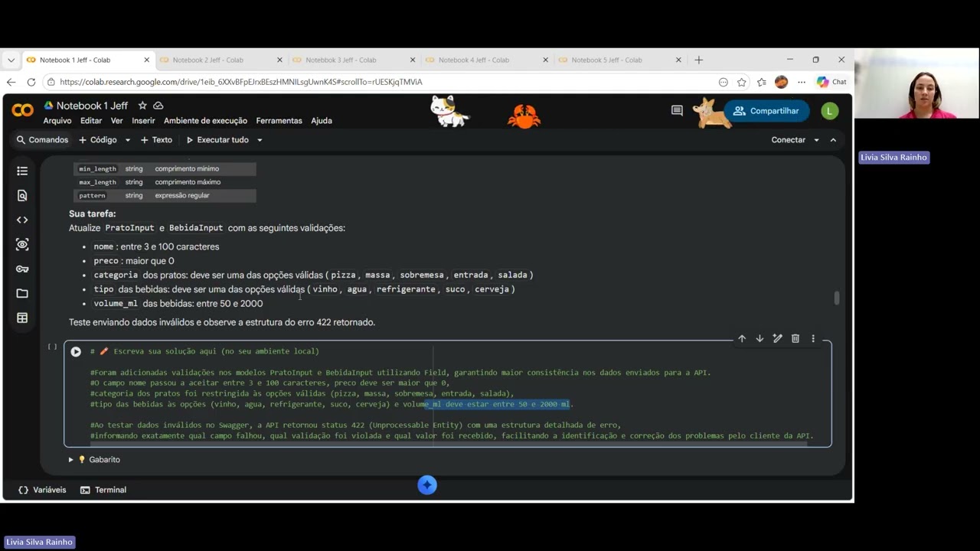The width and height of the screenshot is (980, 551).
Task: Click the Gemini sparkle button at bottom
Action: pos(427,484)
